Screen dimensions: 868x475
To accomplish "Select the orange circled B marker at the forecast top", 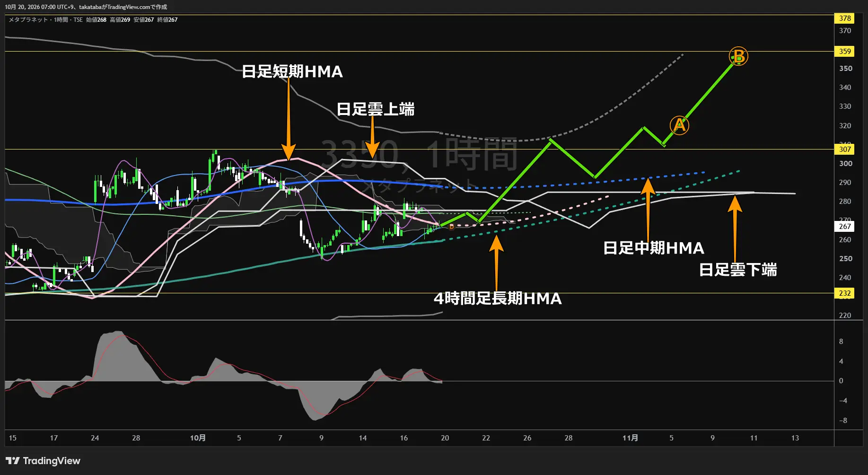I will (x=738, y=56).
